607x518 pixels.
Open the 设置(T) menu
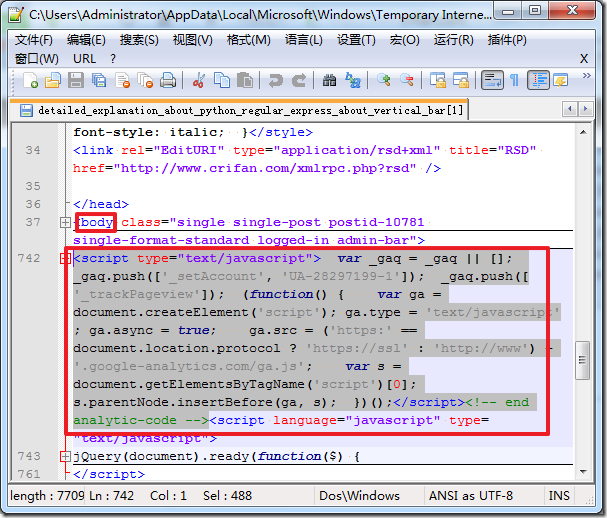point(356,40)
